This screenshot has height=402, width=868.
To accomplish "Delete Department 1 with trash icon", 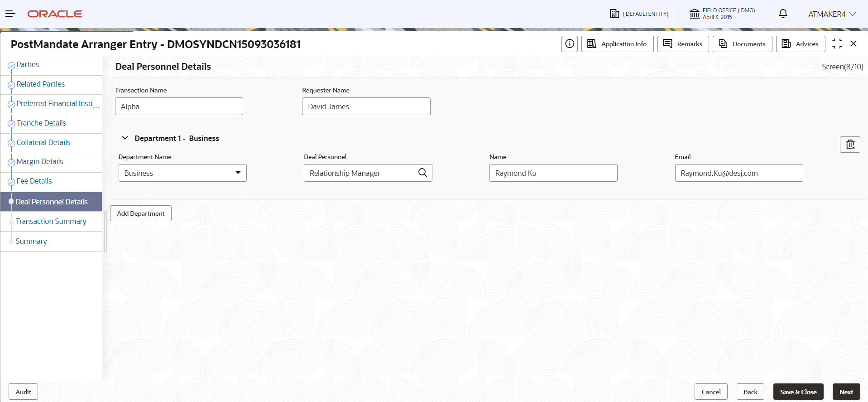I will [x=850, y=145].
